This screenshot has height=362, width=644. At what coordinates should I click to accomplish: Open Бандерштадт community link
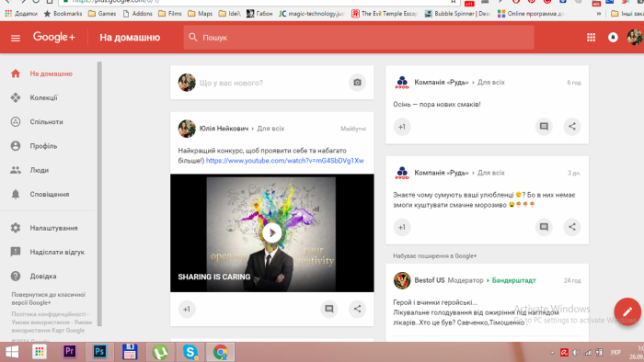(x=513, y=280)
